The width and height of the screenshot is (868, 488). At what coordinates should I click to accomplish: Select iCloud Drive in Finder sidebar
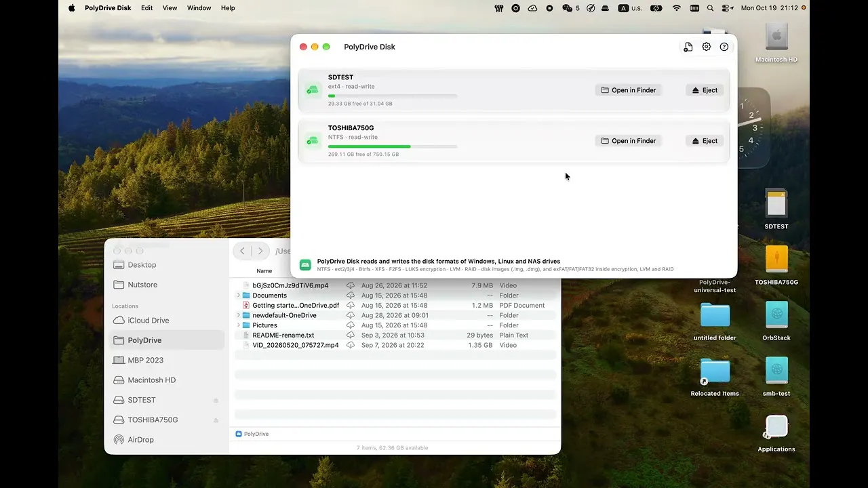[x=167, y=321]
